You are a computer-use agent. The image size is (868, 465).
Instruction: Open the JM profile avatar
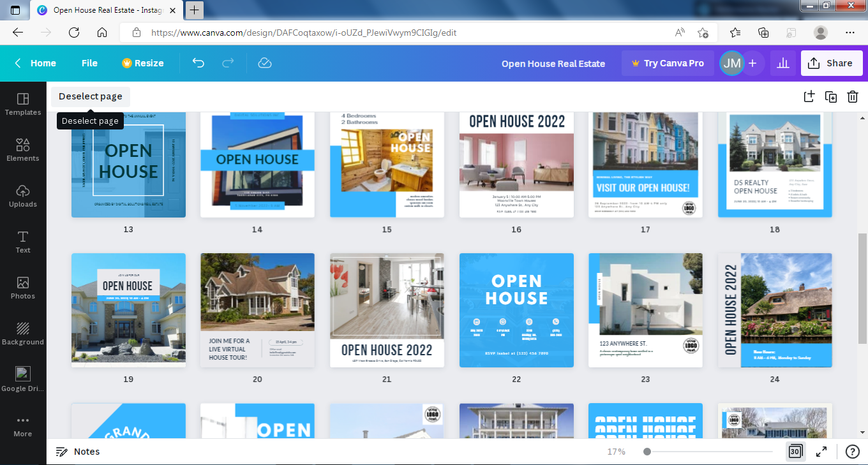731,63
